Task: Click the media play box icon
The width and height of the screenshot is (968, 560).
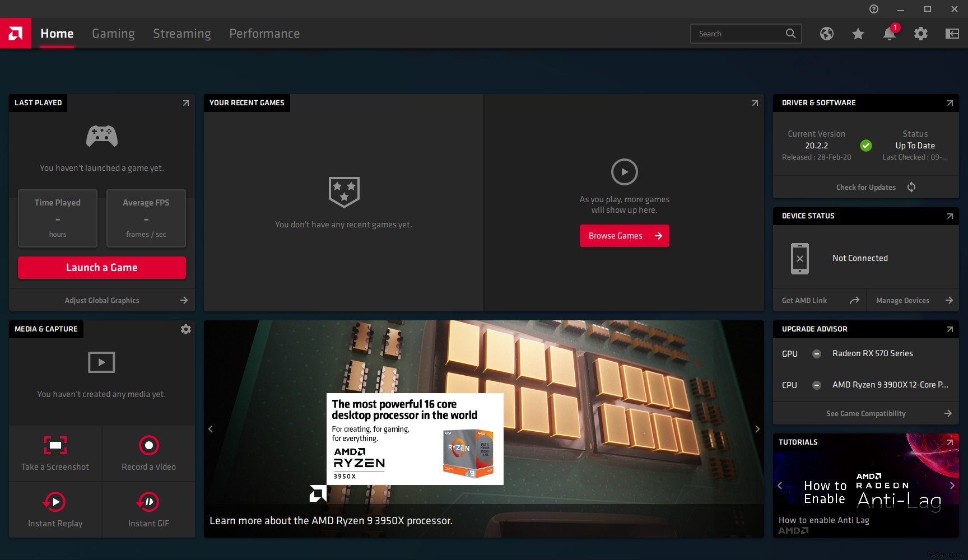Action: pyautogui.click(x=101, y=362)
